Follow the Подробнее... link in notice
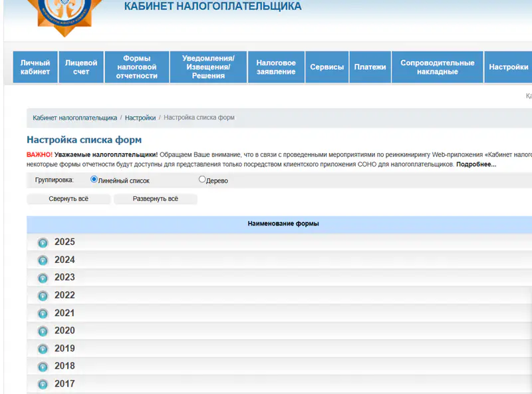 [x=475, y=164]
